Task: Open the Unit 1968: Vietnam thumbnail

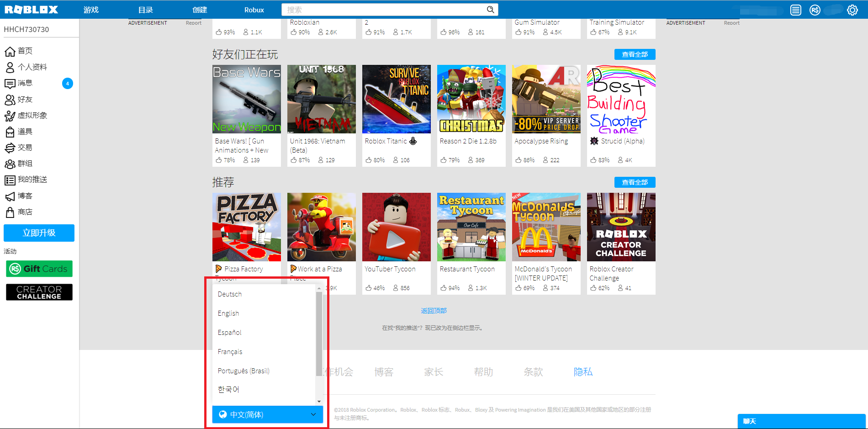Action: click(322, 99)
